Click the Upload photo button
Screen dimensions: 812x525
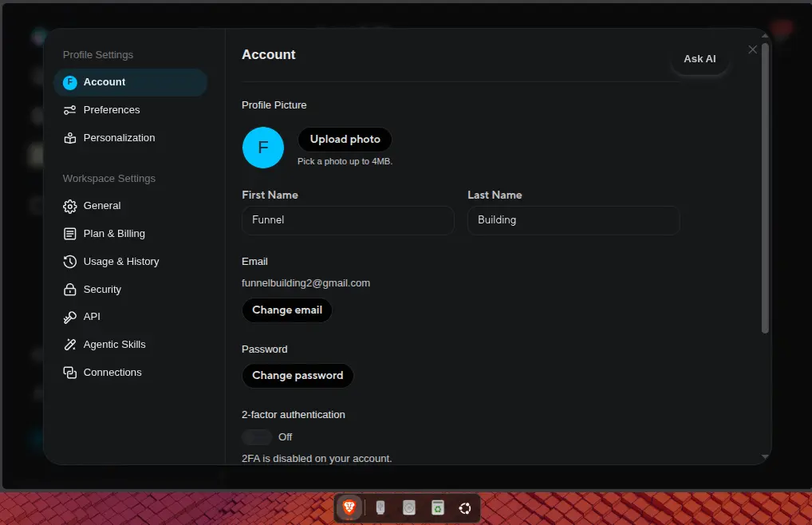click(345, 140)
